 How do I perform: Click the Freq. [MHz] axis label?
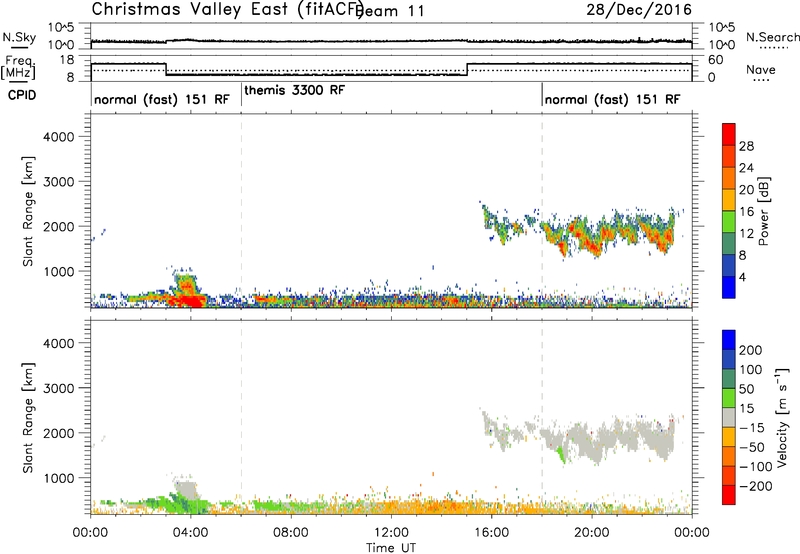18,68
